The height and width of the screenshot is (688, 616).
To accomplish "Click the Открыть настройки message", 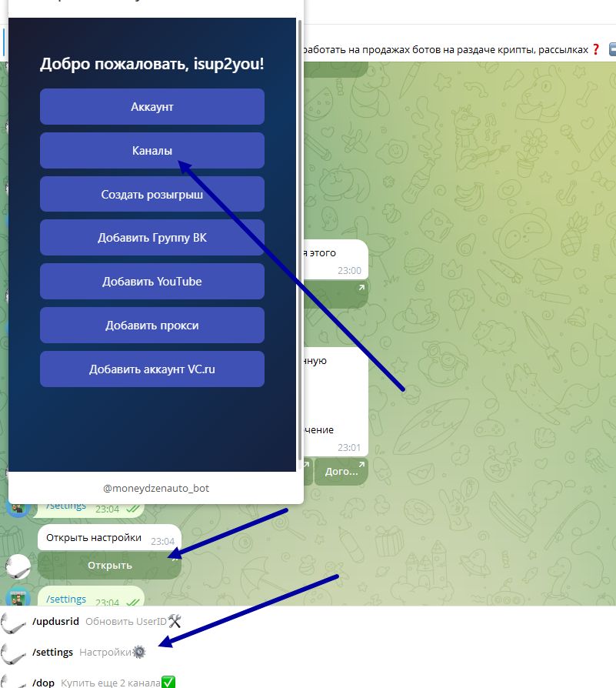I will coord(110,537).
